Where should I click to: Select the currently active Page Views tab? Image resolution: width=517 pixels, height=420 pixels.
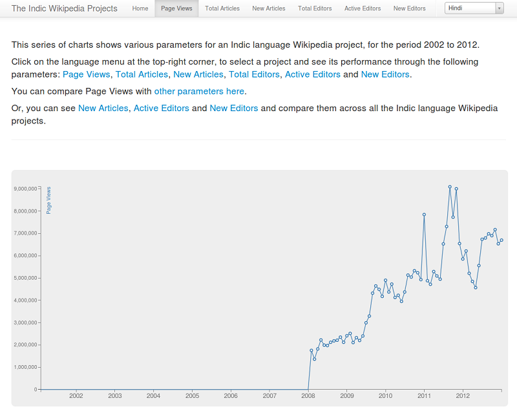pos(176,8)
